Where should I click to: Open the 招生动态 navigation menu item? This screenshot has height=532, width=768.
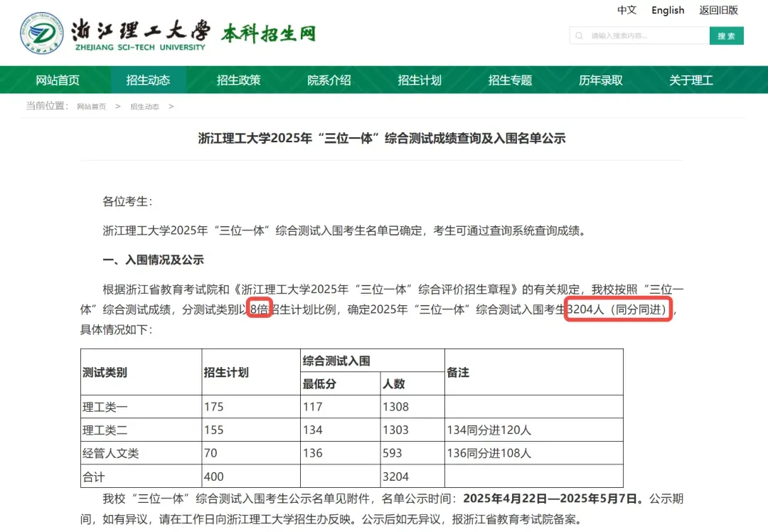pos(148,80)
